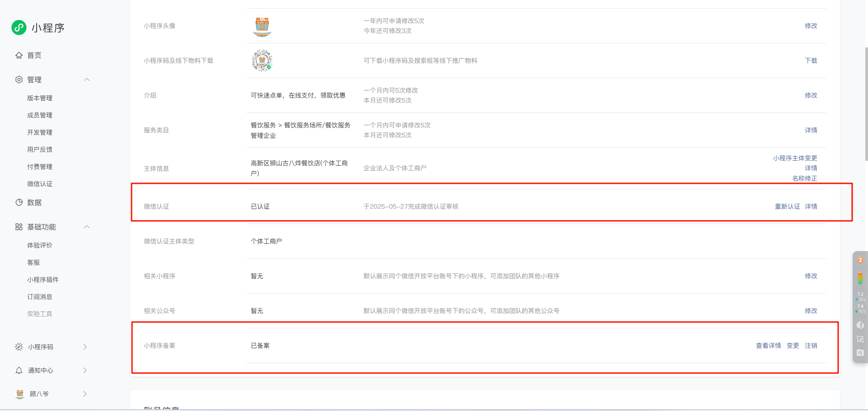Click the folder search icon on floating toolbar
868x411 pixels.
tap(860, 353)
